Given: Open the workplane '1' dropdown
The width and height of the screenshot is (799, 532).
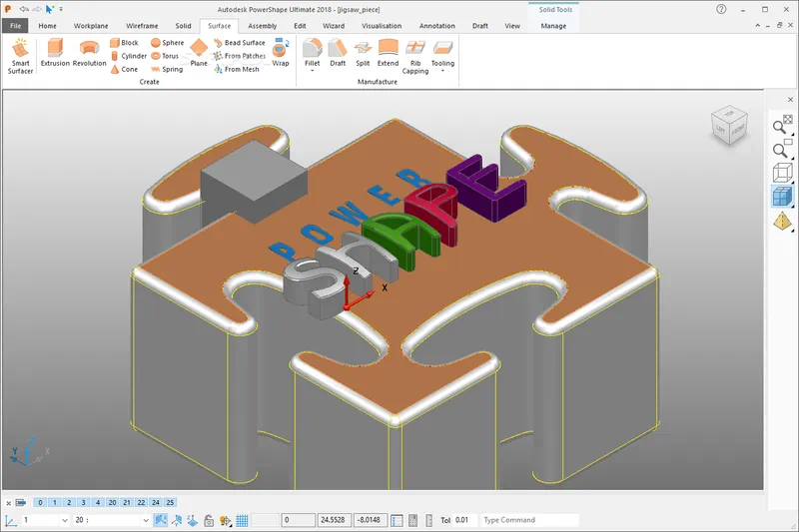Looking at the screenshot, I should pyautogui.click(x=65, y=520).
